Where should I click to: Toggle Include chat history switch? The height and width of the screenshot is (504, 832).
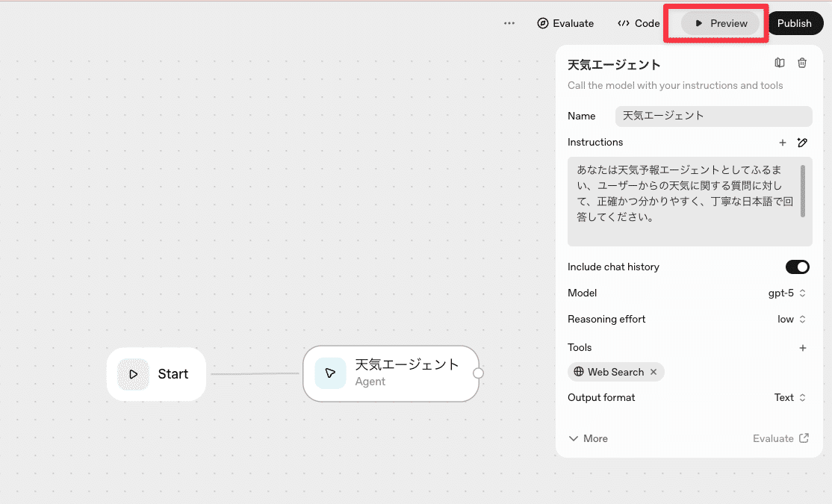tap(797, 267)
